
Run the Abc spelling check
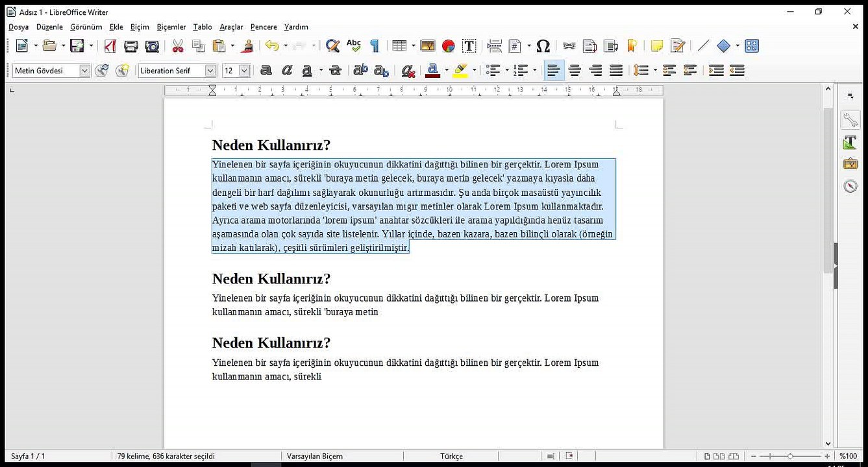coord(354,45)
